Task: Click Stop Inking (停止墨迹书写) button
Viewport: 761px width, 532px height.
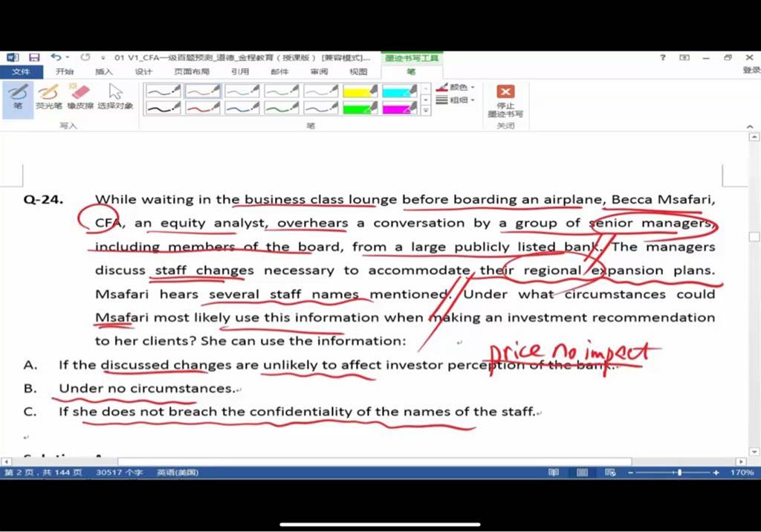Action: (x=505, y=101)
